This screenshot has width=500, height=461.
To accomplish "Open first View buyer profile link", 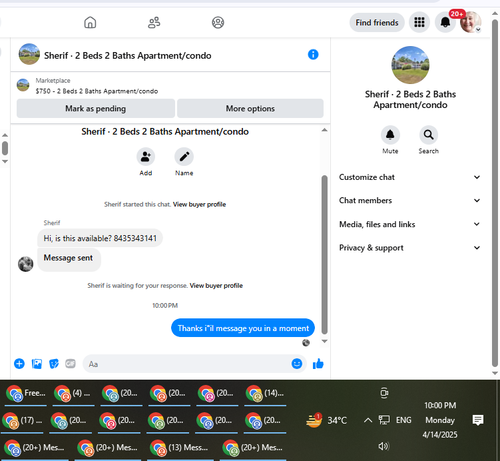I will coord(199,204).
